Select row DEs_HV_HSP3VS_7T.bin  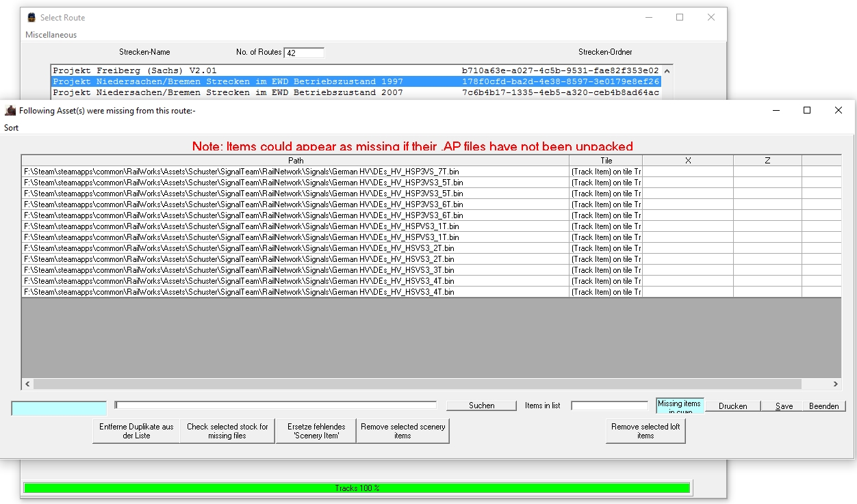[295, 172]
